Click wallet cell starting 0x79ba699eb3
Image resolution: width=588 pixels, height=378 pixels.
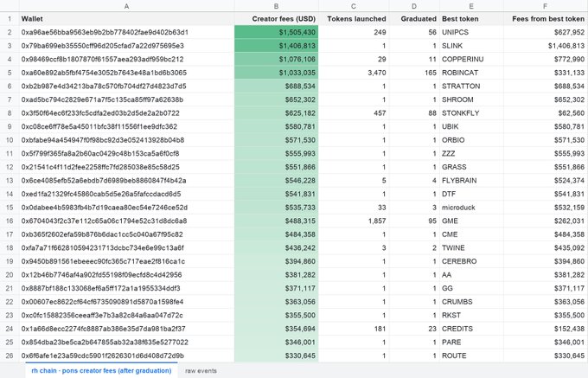click(x=127, y=46)
